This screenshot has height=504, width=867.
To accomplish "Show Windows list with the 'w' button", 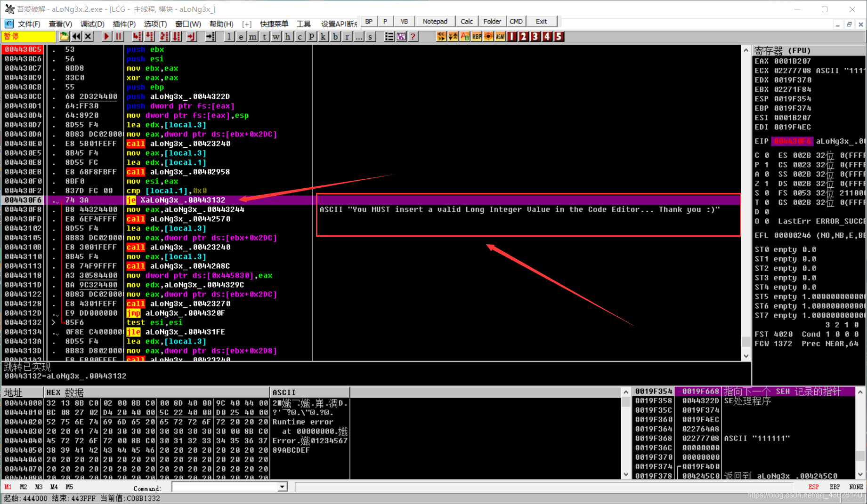I will click(276, 36).
